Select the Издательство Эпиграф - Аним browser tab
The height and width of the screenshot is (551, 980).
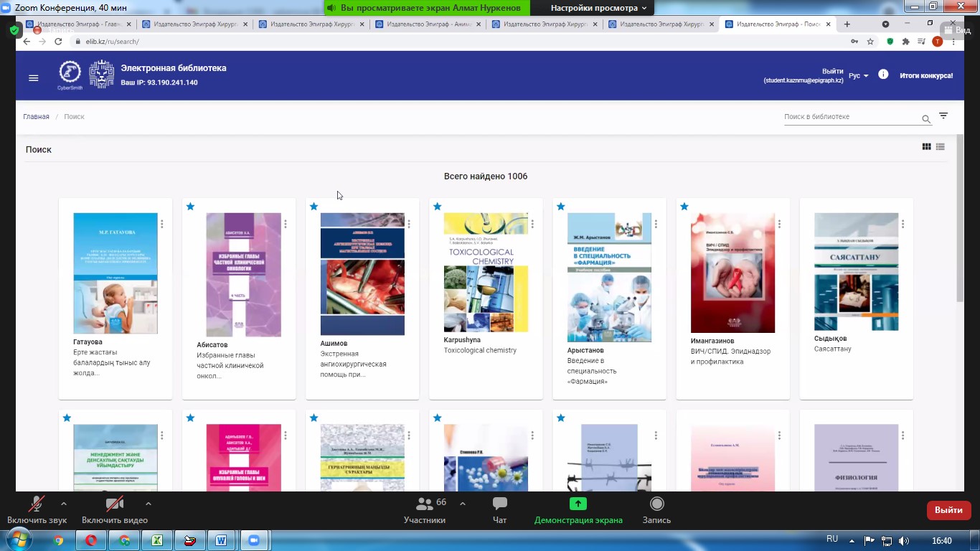coord(428,24)
